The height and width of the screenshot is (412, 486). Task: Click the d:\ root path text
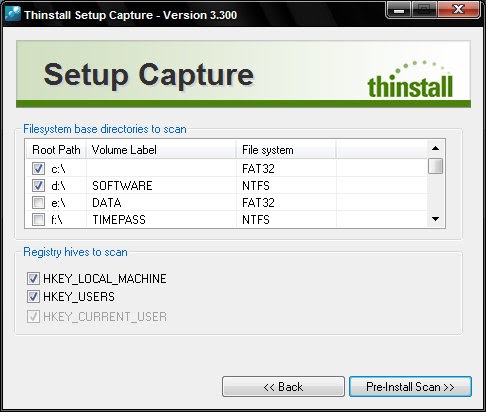[x=58, y=186]
